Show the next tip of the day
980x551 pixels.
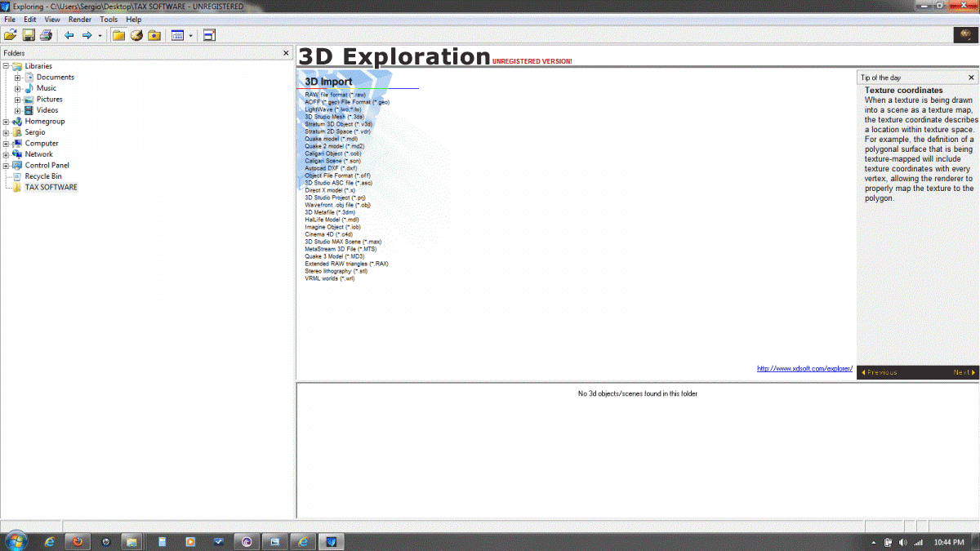(964, 373)
